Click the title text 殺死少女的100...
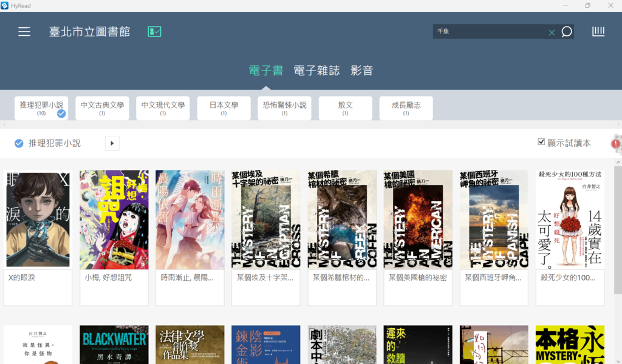This screenshot has height=364, width=622. click(568, 278)
